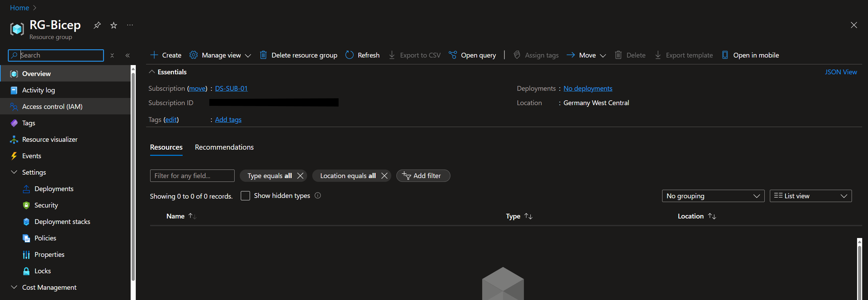Open the Open query toolbar item
Image resolution: width=868 pixels, height=300 pixels.
[x=472, y=55]
